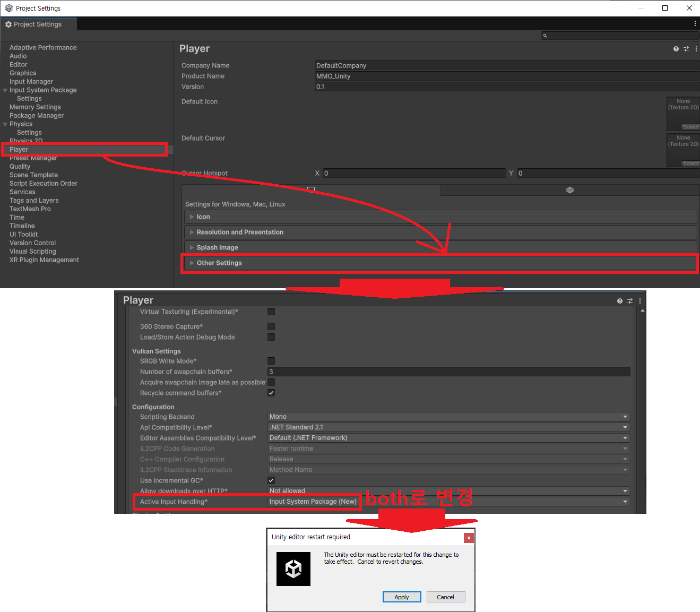This screenshot has width=700, height=612.
Task: Click Cursor Hotspot Y field
Action: (x=609, y=173)
